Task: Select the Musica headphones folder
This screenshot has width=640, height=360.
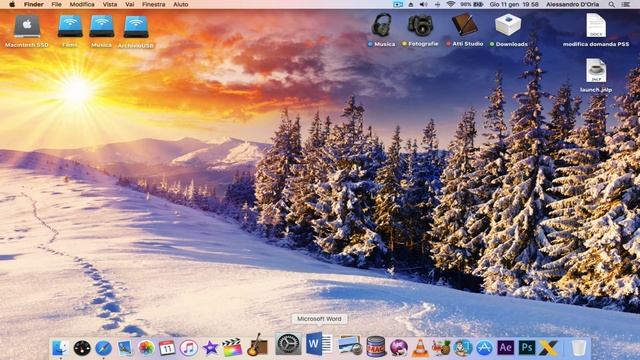Action: coord(382,29)
